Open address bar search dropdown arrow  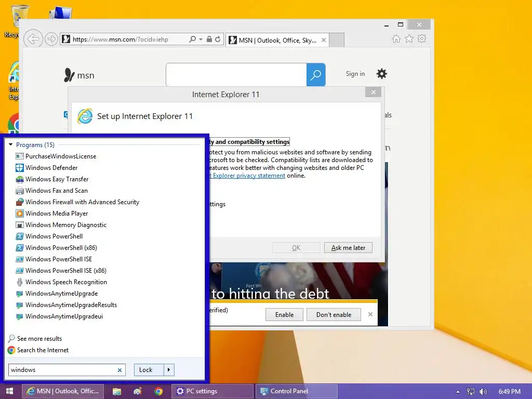point(201,39)
